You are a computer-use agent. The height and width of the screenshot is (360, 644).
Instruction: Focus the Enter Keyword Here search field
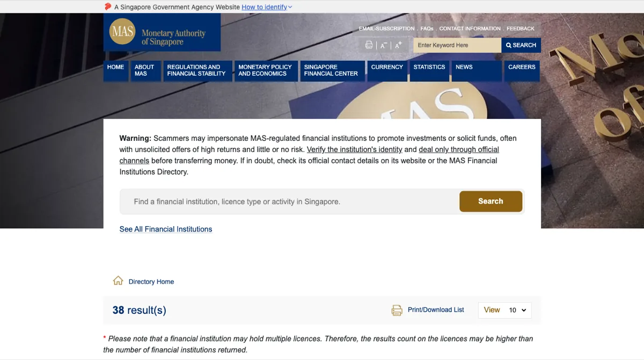(x=457, y=45)
